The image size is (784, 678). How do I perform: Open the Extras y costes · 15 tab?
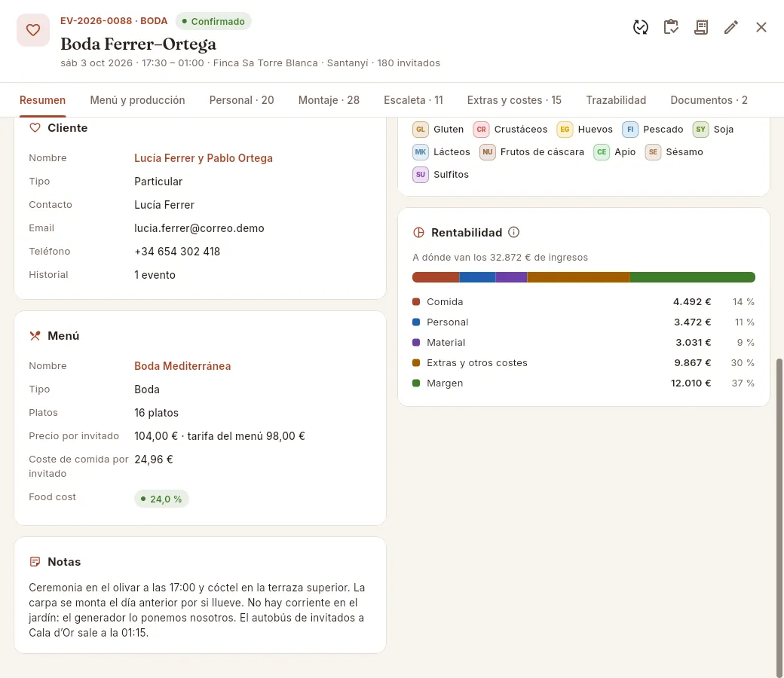click(x=514, y=100)
